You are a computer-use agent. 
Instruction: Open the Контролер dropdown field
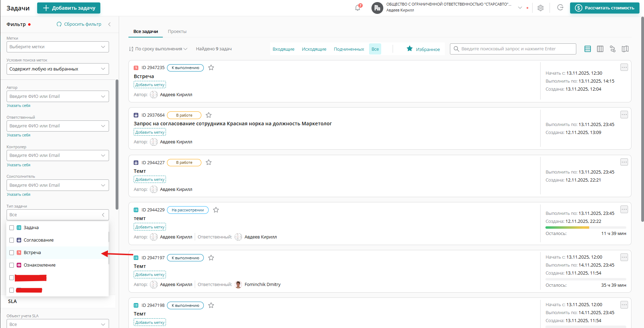point(58,155)
